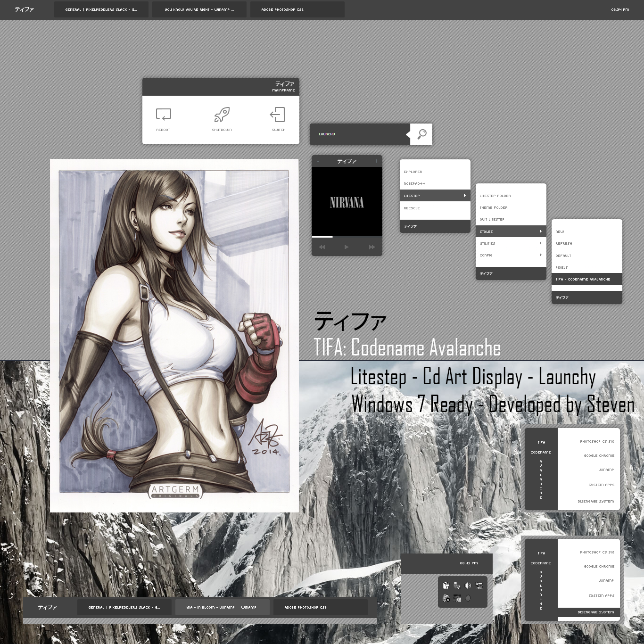Switch to General Pixelpeddlers Slack on lower taskbar

click(124, 607)
